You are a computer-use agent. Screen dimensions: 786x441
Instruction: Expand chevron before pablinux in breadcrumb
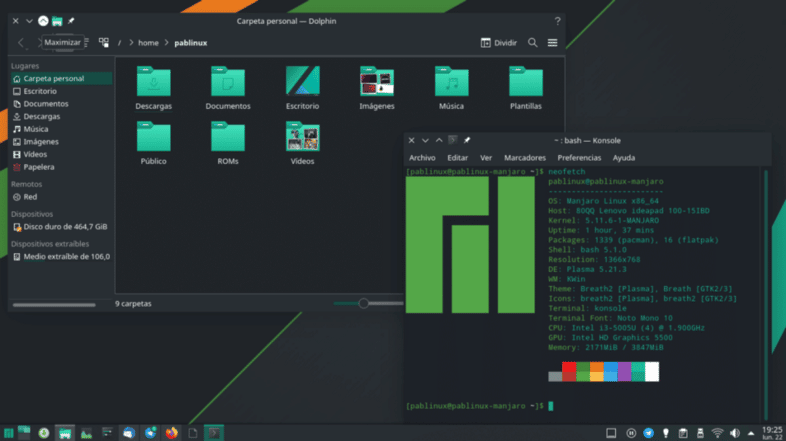click(x=166, y=43)
